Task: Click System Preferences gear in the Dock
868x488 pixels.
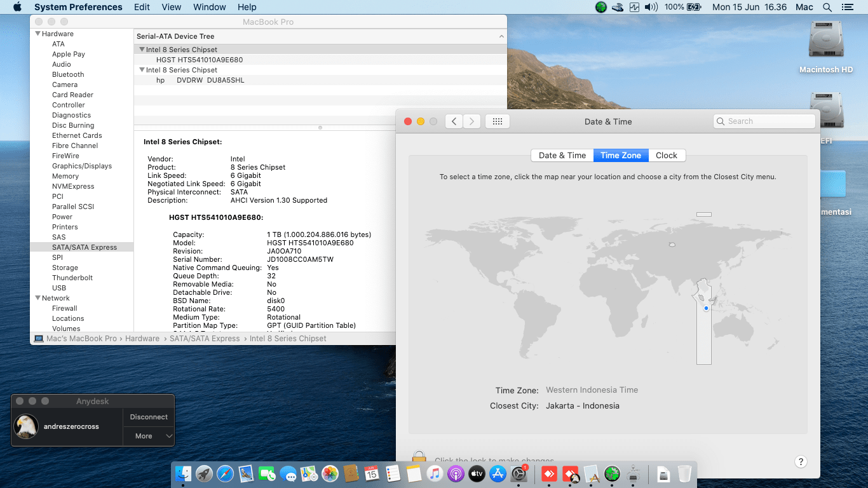Action: [519, 473]
